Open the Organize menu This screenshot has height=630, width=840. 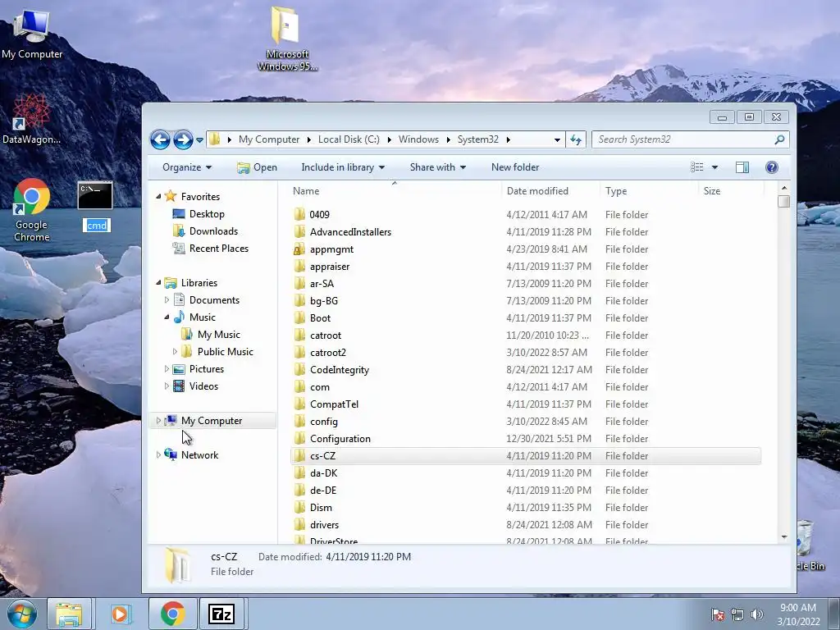tap(187, 167)
